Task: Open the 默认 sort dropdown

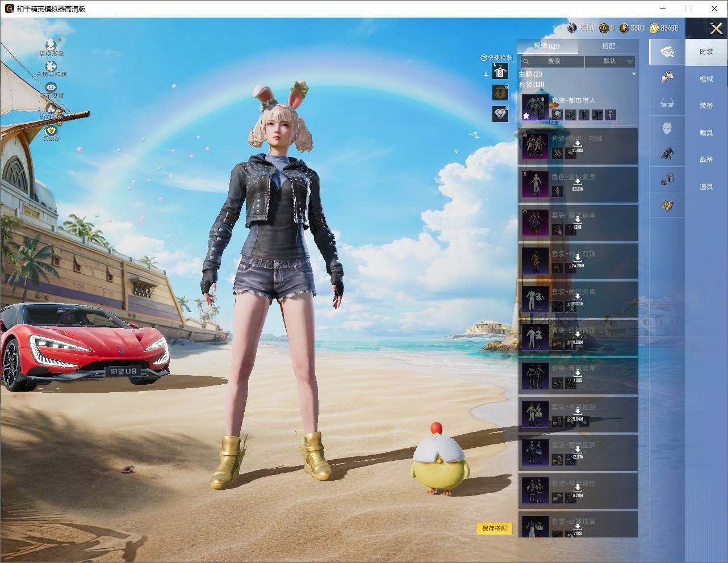Action: [x=610, y=61]
